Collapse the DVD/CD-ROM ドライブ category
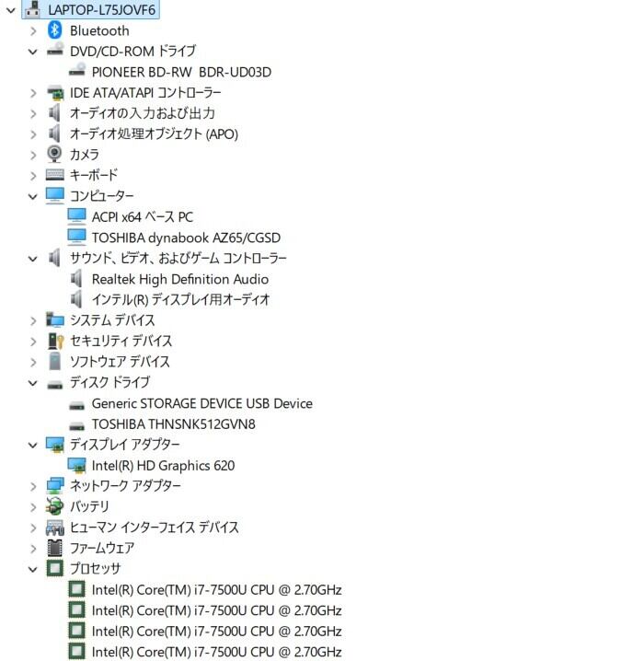 coord(33,52)
